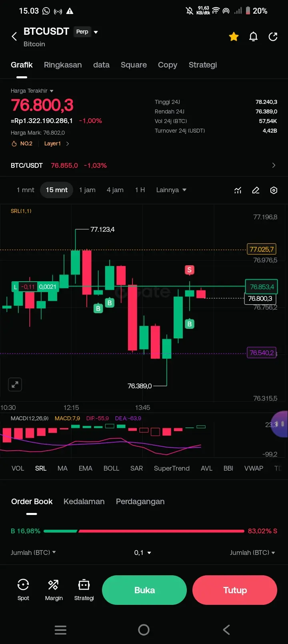288x644 pixels.
Task: Tap the green Buka button
Action: [144, 590]
